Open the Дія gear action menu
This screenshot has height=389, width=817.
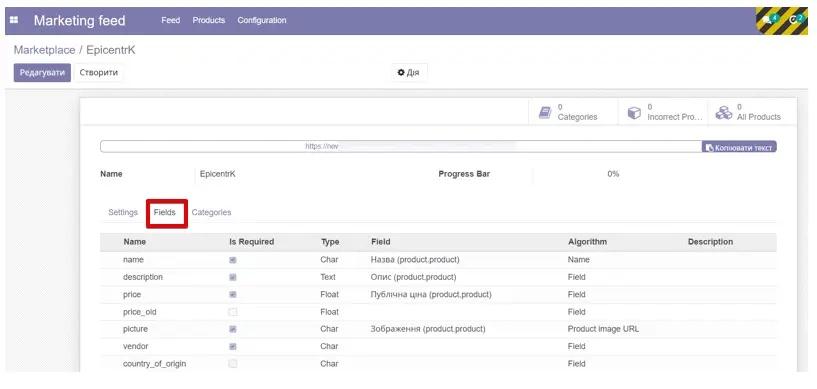click(408, 72)
